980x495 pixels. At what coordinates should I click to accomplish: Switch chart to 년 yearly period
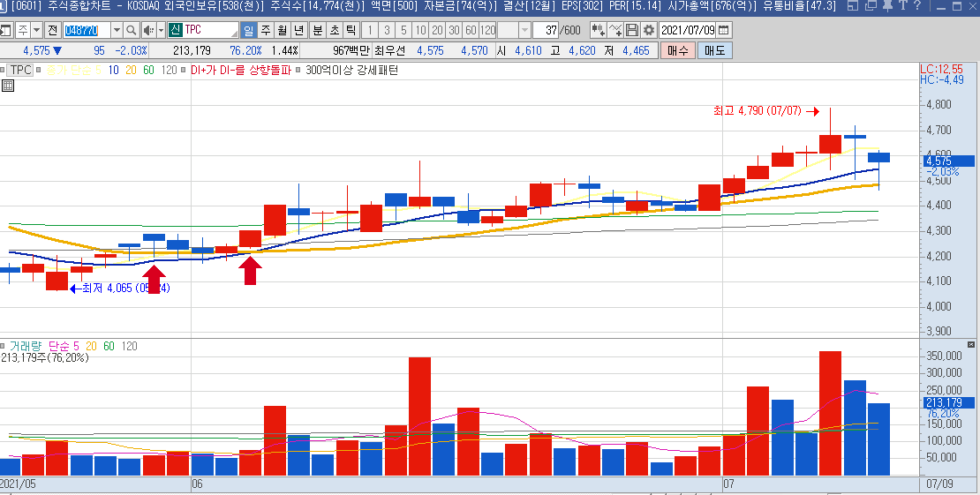[x=299, y=30]
